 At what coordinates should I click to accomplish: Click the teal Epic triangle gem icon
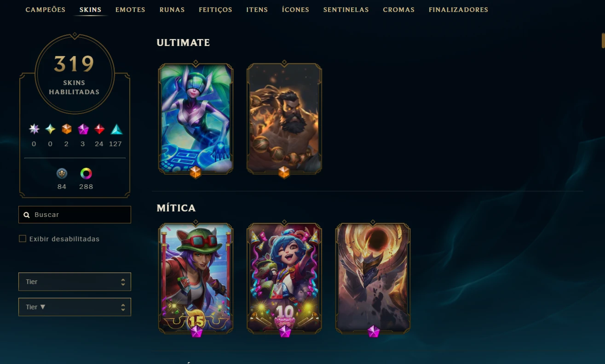[x=117, y=129]
